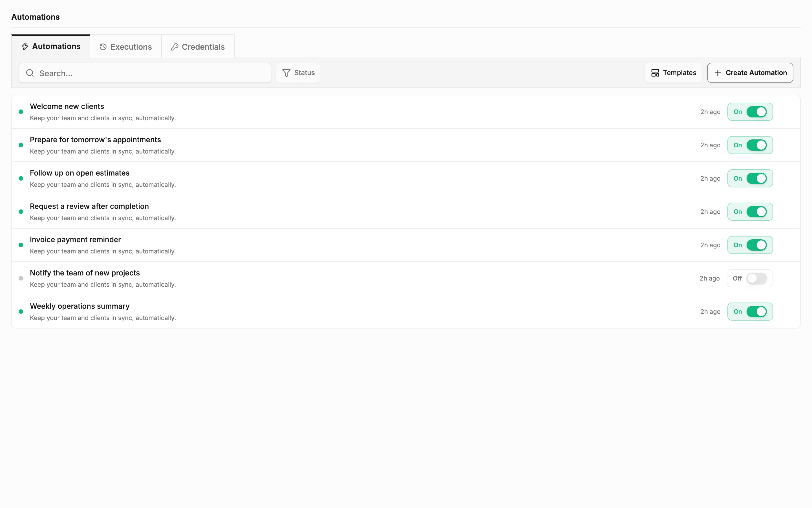Click the Templates layout icon
The image size is (812, 508).
coord(655,73)
